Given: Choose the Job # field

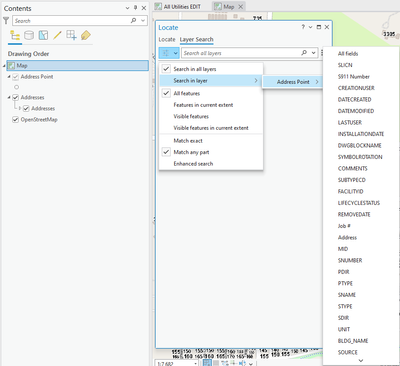Looking at the screenshot, I should (344, 226).
